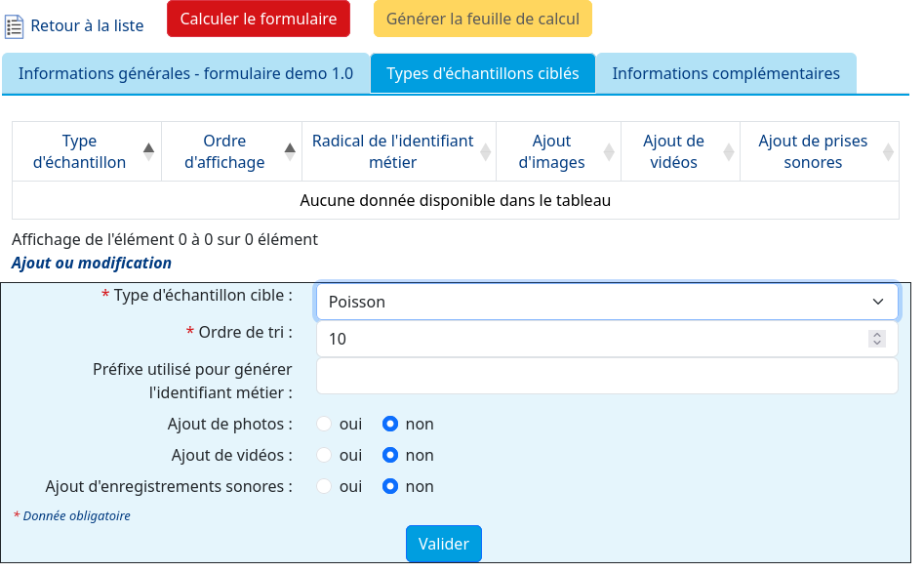Open the Type d'échantillon cible dropdown
Viewport: 924px width, 572px height.
point(607,302)
